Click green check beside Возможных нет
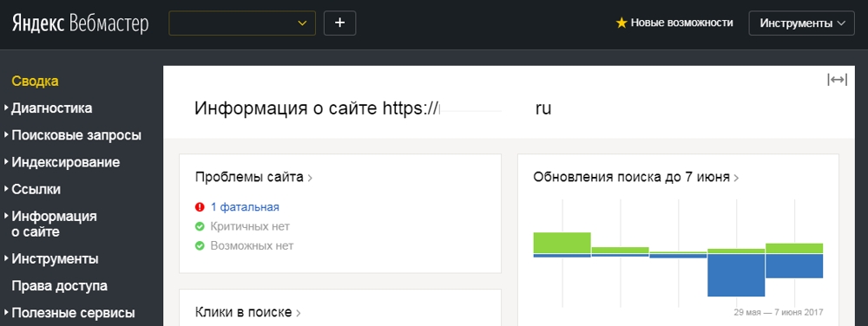868x326 pixels. [x=200, y=246]
